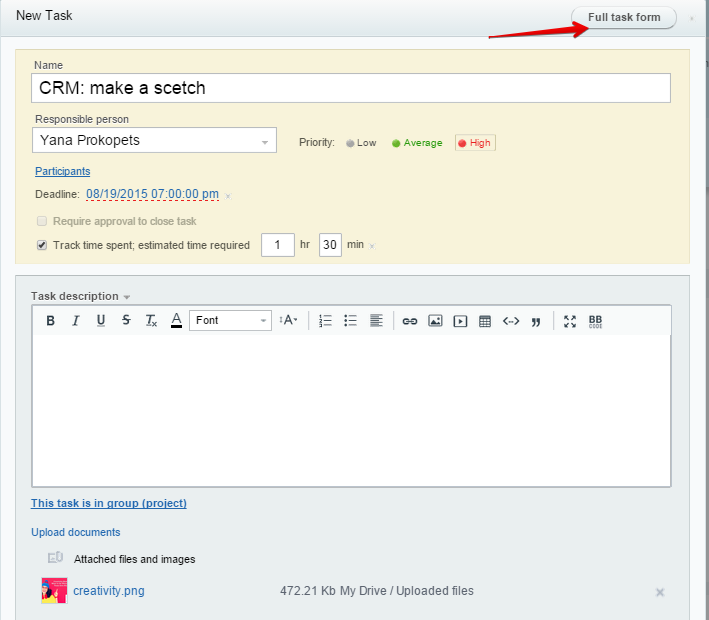
Task: Insert a quote block
Action: tap(536, 322)
